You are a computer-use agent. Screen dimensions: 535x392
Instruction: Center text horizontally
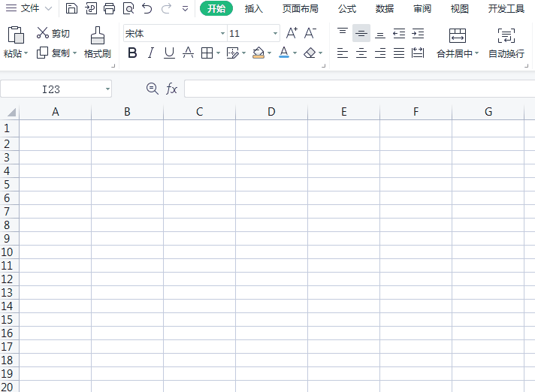(361, 53)
